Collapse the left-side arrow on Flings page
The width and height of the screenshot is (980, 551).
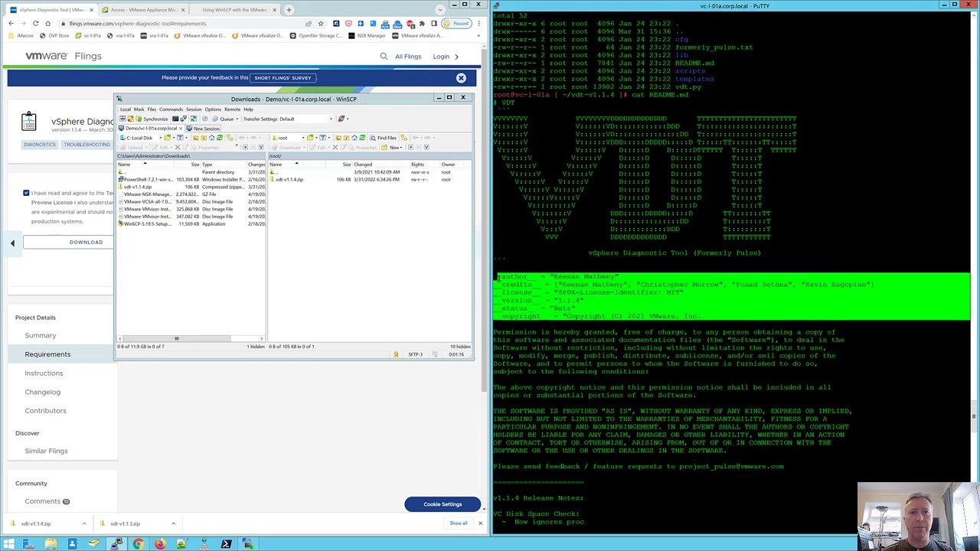(x=12, y=243)
